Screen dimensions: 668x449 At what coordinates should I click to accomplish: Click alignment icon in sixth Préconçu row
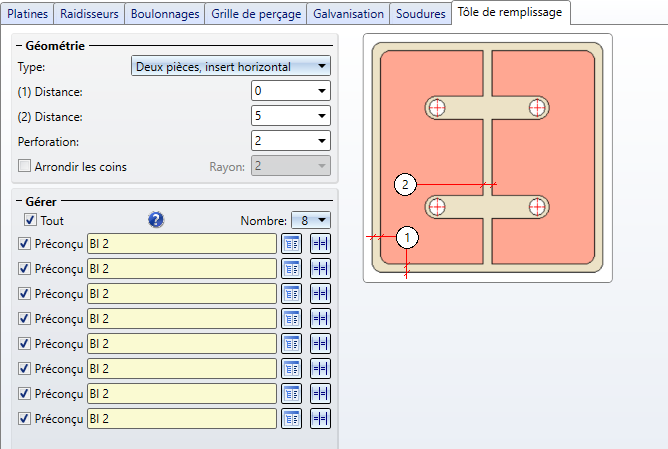pos(320,368)
